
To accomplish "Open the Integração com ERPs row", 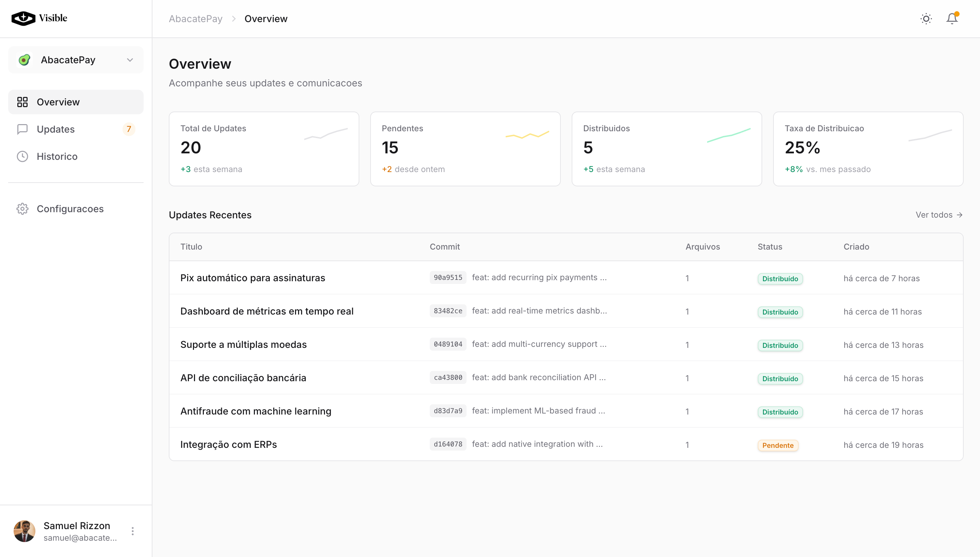I will (x=229, y=444).
